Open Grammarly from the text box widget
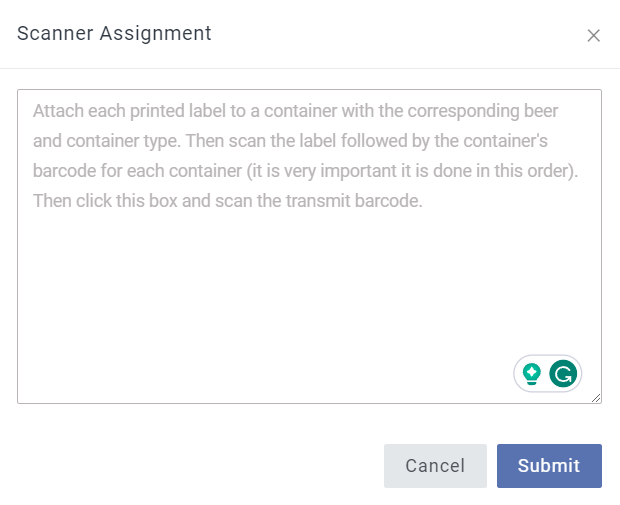The height and width of the screenshot is (505, 620). click(564, 374)
